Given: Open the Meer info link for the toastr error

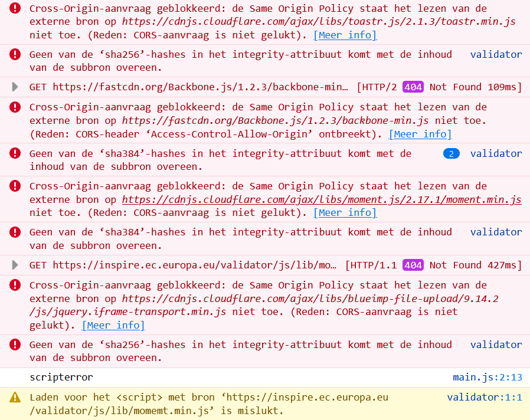Looking at the screenshot, I should pos(345,35).
